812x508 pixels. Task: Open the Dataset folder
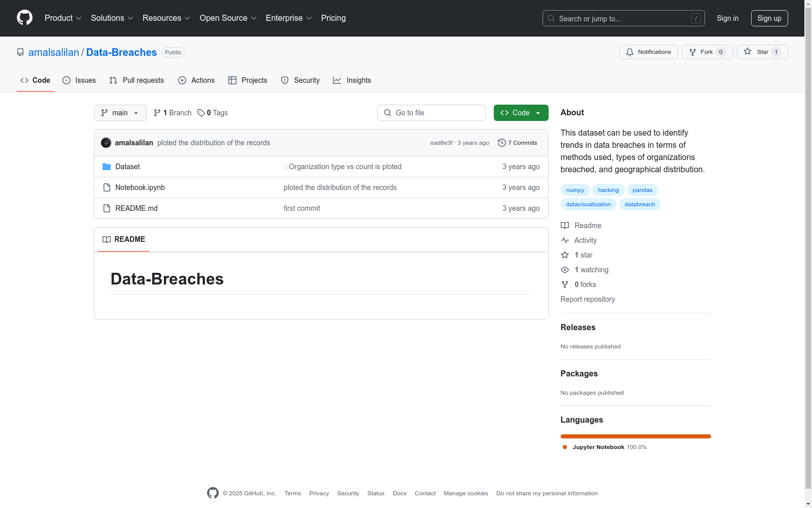pyautogui.click(x=127, y=167)
